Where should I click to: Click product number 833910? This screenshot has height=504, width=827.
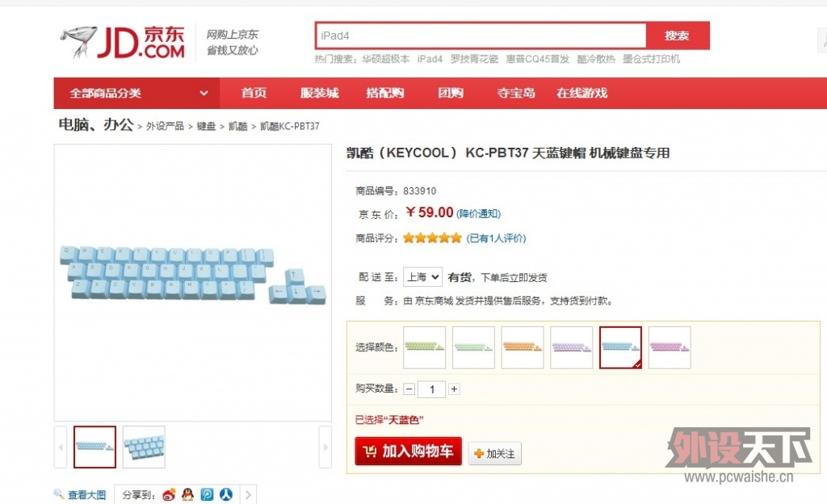[420, 191]
